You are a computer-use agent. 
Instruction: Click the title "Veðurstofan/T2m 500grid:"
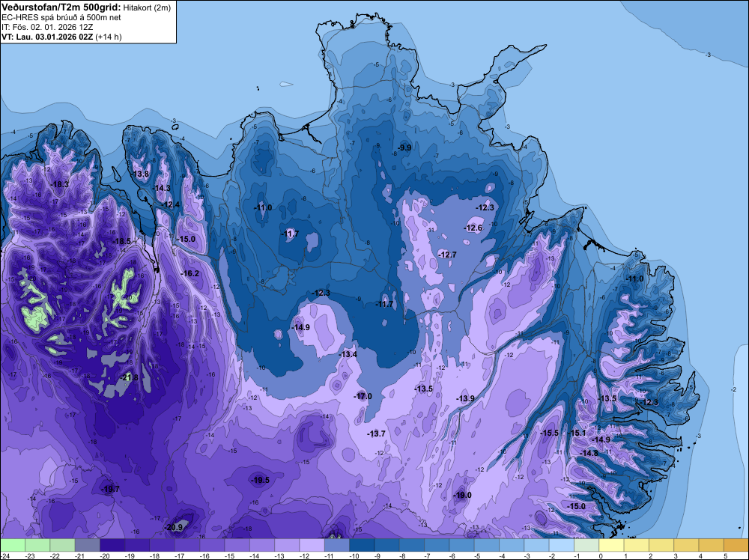point(61,7)
